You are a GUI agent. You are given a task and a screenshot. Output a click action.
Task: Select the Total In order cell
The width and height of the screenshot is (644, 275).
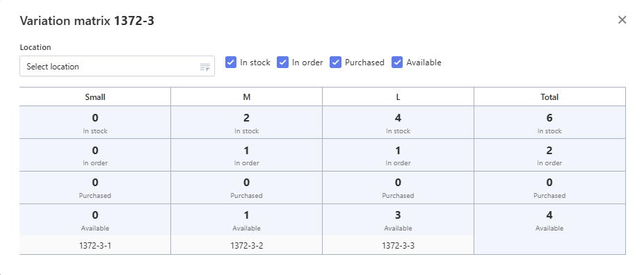tap(549, 155)
